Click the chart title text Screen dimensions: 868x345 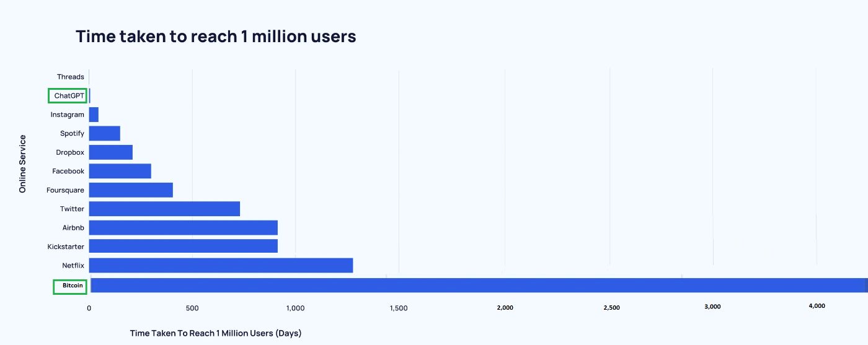click(216, 37)
